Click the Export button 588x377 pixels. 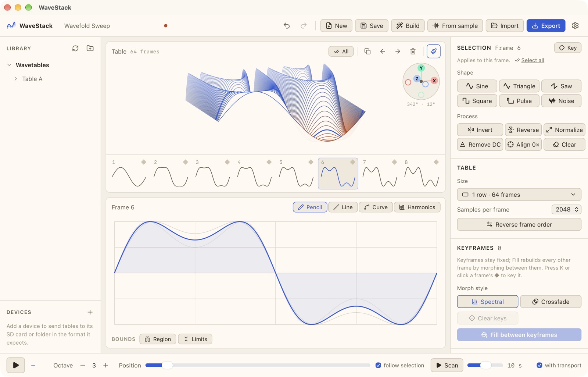pos(546,26)
